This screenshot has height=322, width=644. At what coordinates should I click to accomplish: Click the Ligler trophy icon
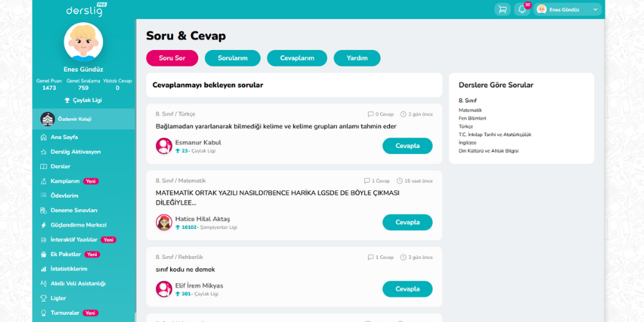(x=44, y=298)
